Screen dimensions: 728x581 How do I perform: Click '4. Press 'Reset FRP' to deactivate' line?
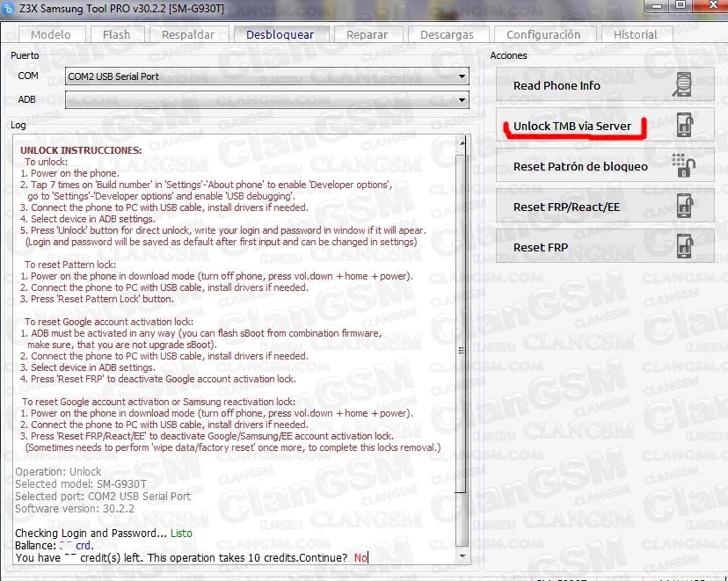click(x=158, y=379)
